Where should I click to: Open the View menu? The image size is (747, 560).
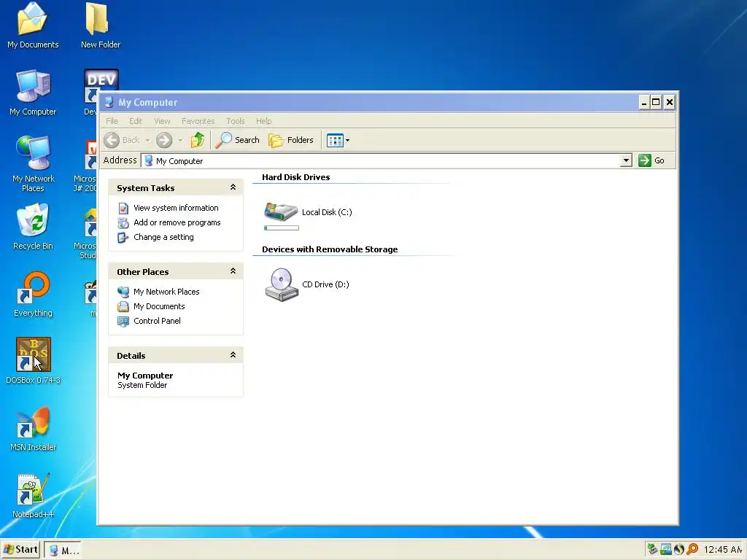162,121
